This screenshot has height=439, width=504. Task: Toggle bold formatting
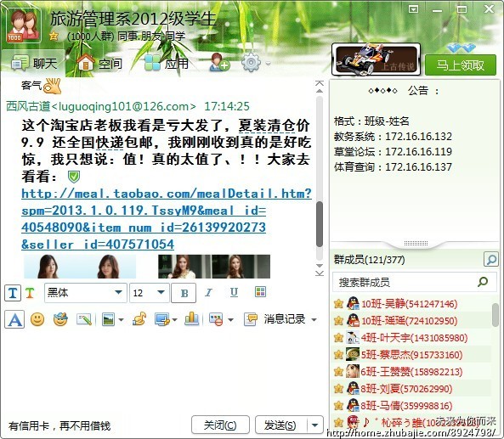tap(184, 293)
